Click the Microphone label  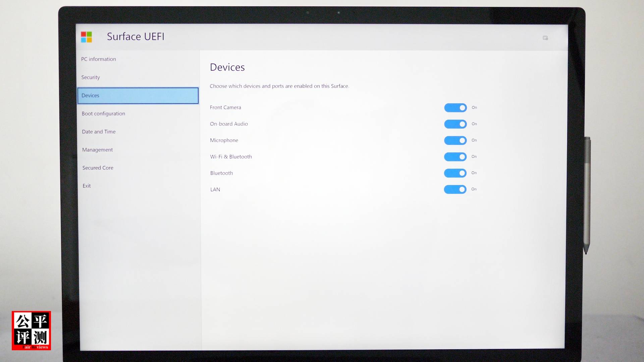224,141
